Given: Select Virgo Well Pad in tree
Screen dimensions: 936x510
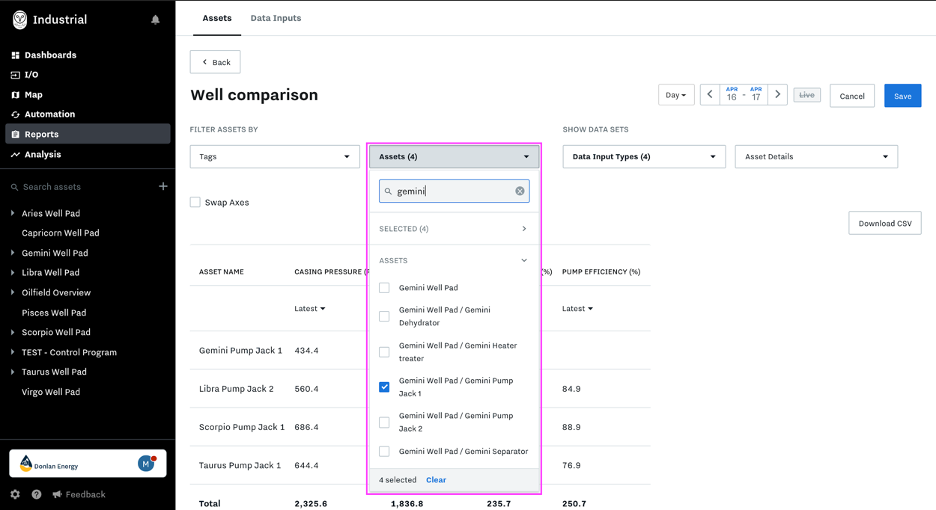Looking at the screenshot, I should coord(51,392).
